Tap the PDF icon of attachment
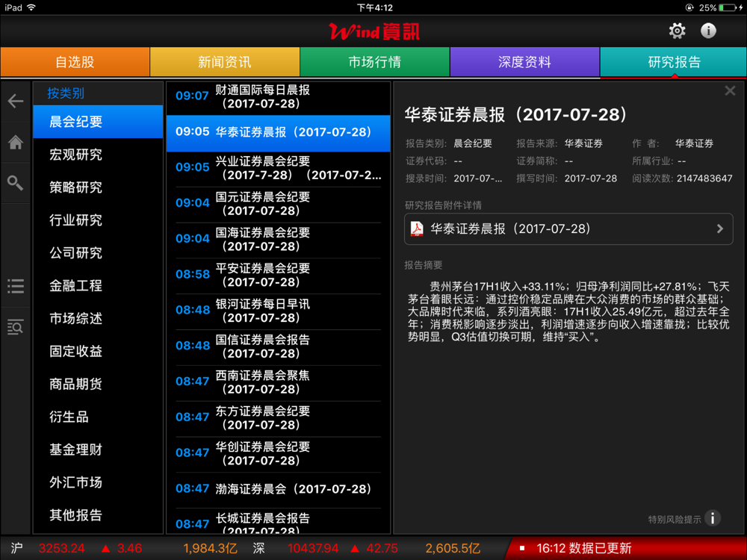This screenshot has height=560, width=747. 417,229
